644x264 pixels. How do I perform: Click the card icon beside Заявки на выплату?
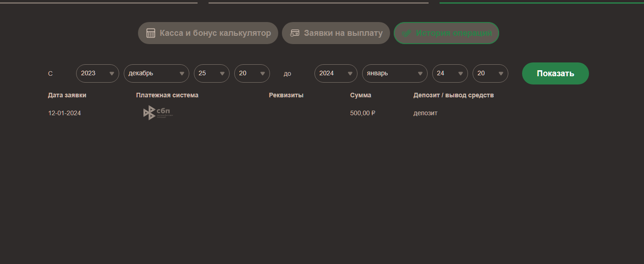coord(295,33)
